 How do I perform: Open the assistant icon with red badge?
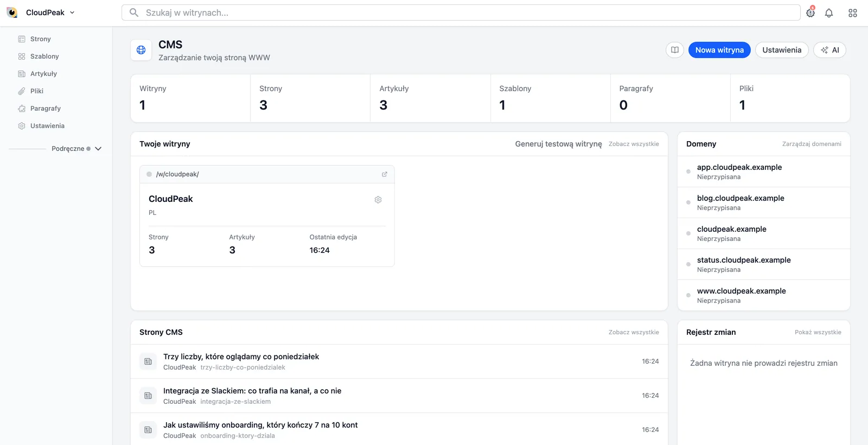pos(810,12)
